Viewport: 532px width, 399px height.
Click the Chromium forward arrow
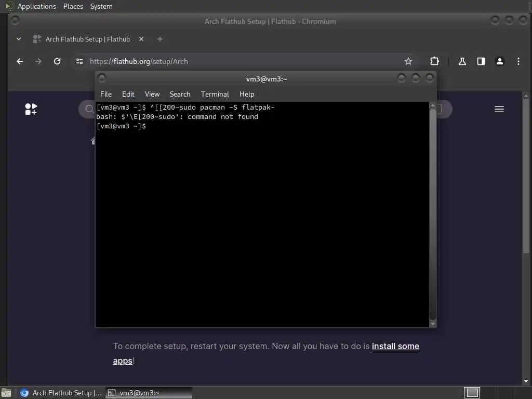pyautogui.click(x=38, y=61)
